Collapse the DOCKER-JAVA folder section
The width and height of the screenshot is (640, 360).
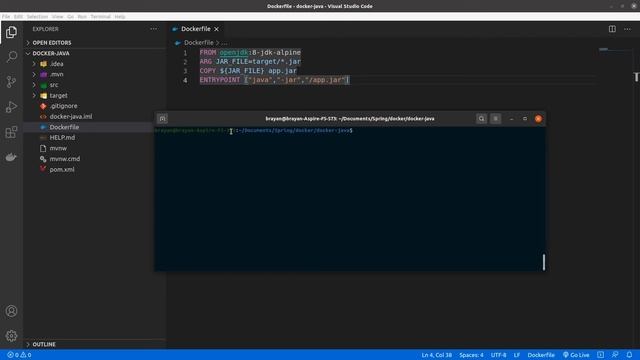(x=51, y=53)
